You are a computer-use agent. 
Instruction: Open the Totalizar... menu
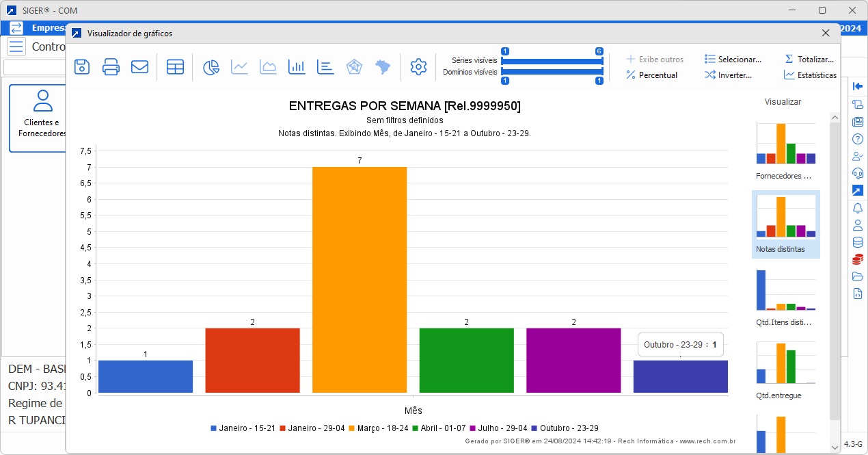(809, 59)
